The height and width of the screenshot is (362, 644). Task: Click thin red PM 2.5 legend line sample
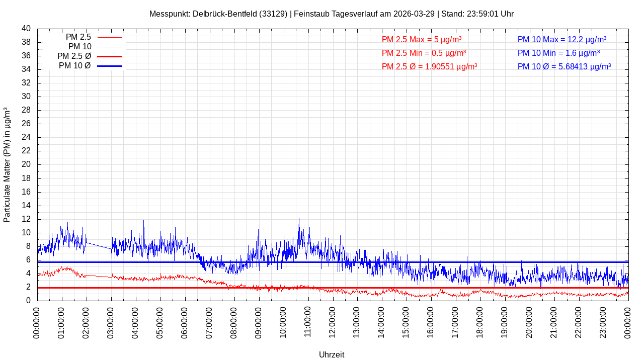(x=110, y=37)
